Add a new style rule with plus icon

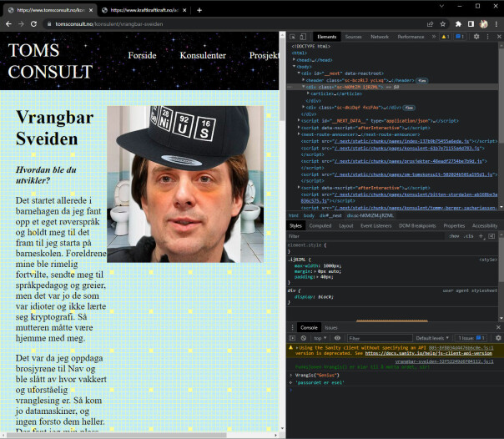pos(481,236)
